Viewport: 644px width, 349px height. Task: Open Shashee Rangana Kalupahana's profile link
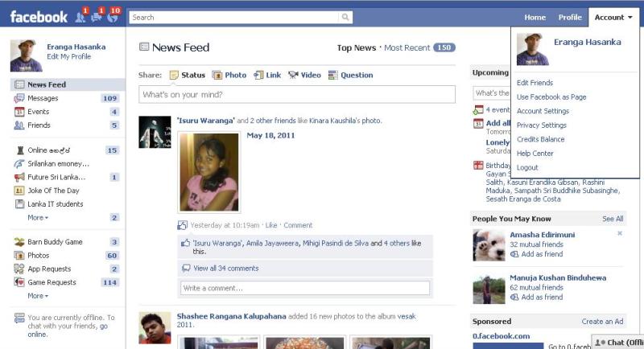[x=231, y=316]
